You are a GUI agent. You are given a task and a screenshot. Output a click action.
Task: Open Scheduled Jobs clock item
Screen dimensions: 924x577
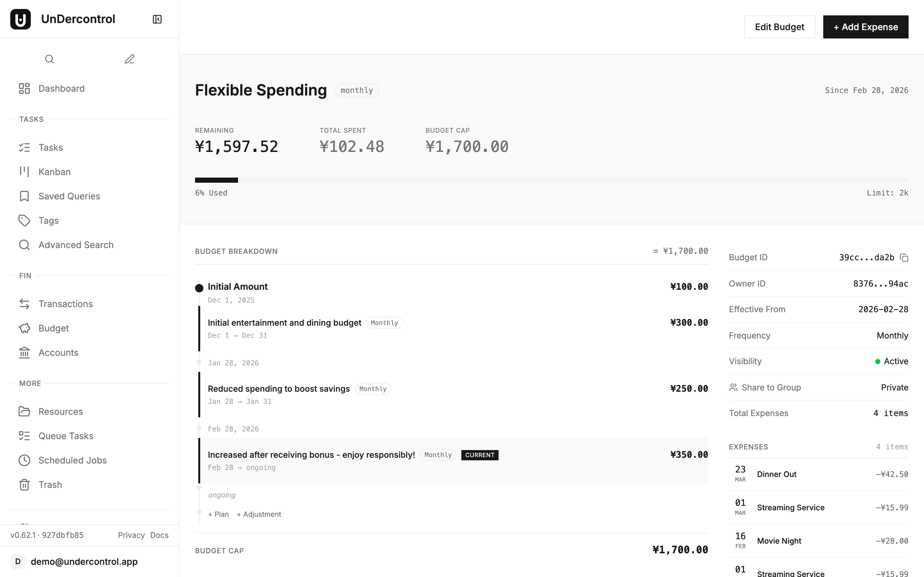coord(72,460)
